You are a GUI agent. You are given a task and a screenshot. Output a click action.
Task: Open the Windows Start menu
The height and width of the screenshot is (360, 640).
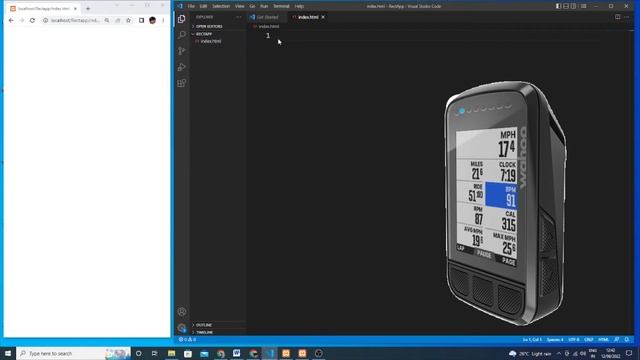(8, 353)
